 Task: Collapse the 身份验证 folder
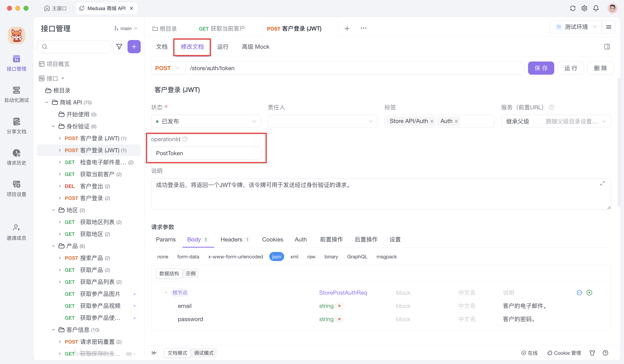tap(53, 126)
